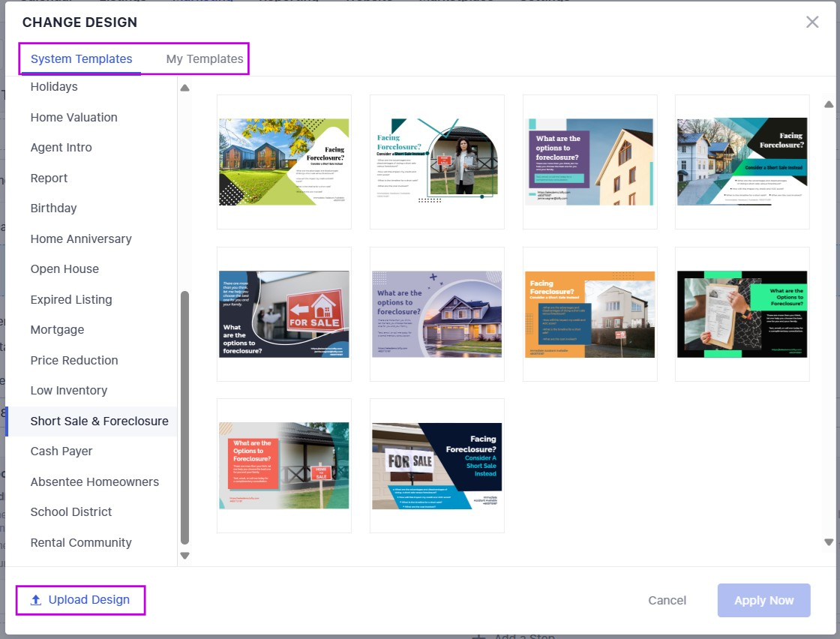The height and width of the screenshot is (639, 840).
Task: Click the Upload Design link
Action: click(88, 600)
